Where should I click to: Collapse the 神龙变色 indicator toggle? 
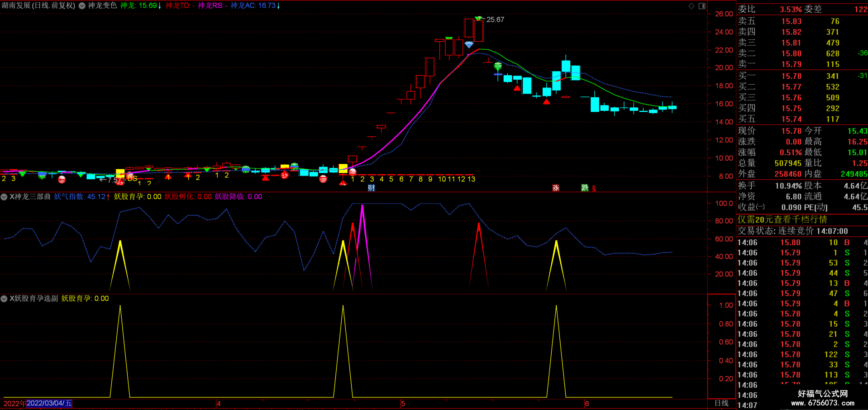pos(82,6)
